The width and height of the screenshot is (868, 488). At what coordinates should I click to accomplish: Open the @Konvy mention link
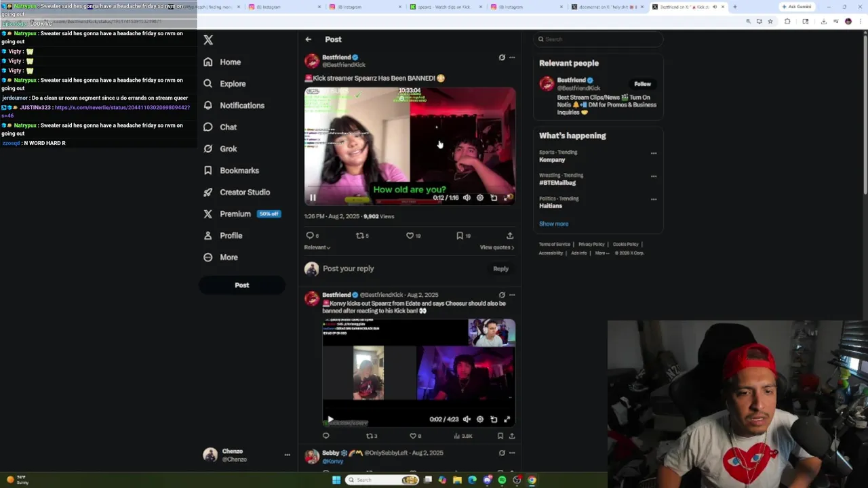pos(333,461)
